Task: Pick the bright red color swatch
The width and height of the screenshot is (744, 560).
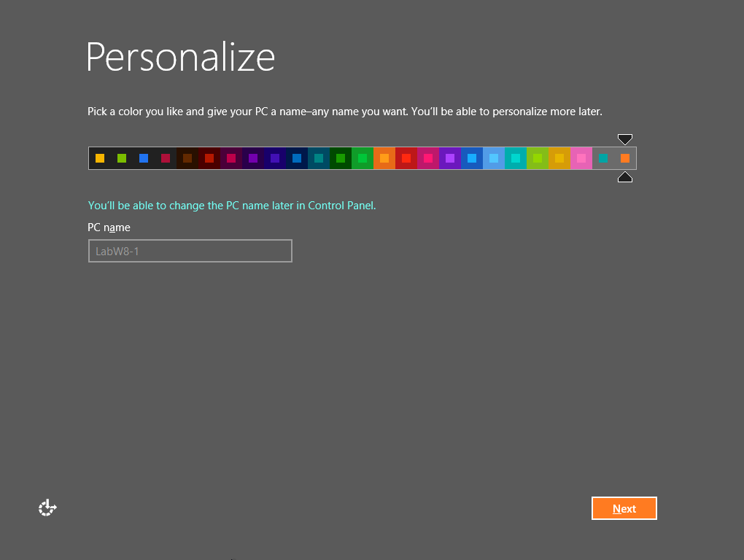Action: coord(406,158)
